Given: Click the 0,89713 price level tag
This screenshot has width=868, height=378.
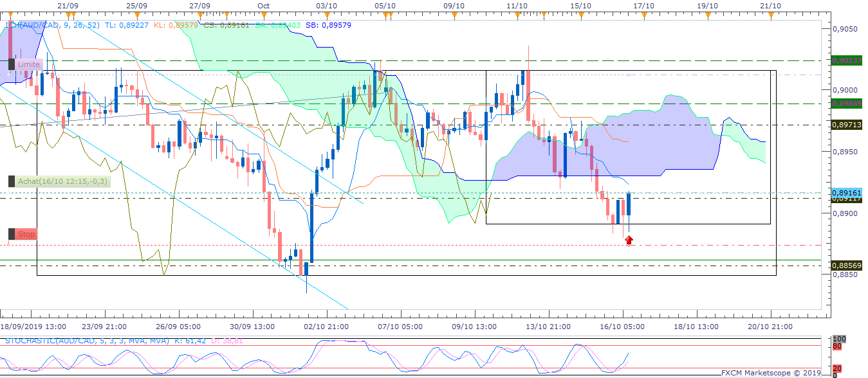Looking at the screenshot, I should click(x=846, y=125).
